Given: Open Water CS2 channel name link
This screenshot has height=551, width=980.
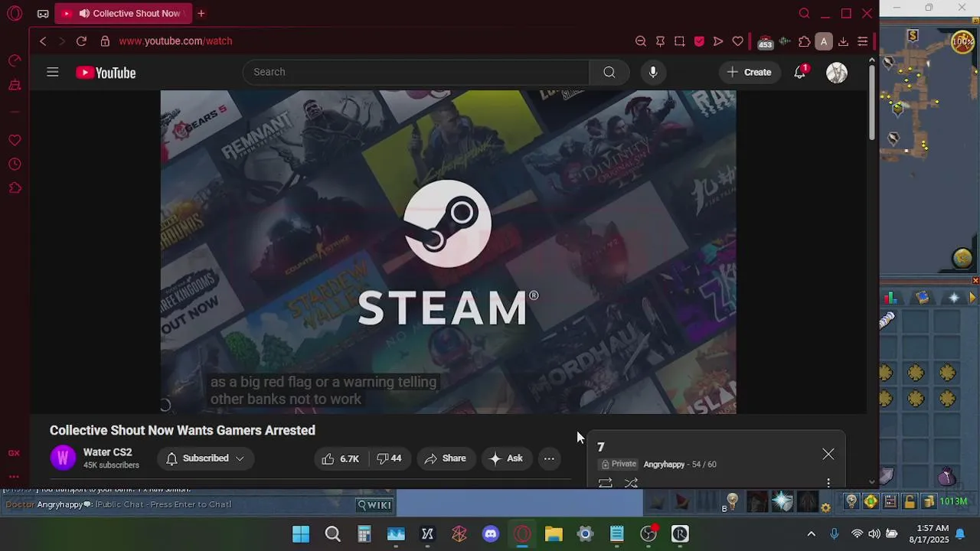Looking at the screenshot, I should [x=108, y=452].
